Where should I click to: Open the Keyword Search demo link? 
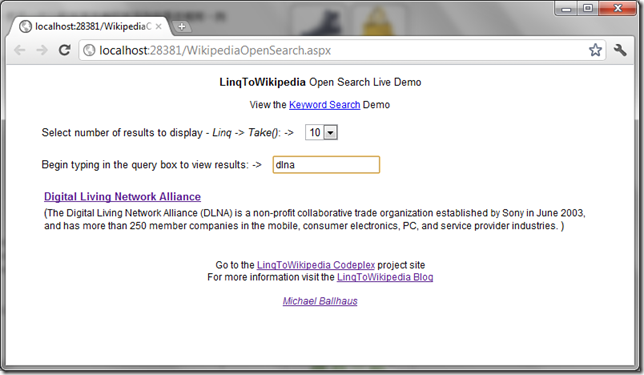tap(324, 105)
